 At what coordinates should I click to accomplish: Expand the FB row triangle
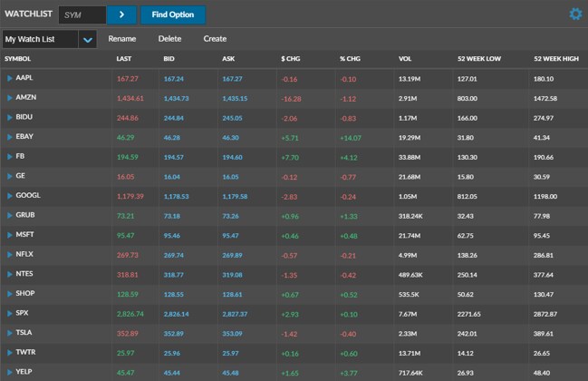tap(10, 157)
